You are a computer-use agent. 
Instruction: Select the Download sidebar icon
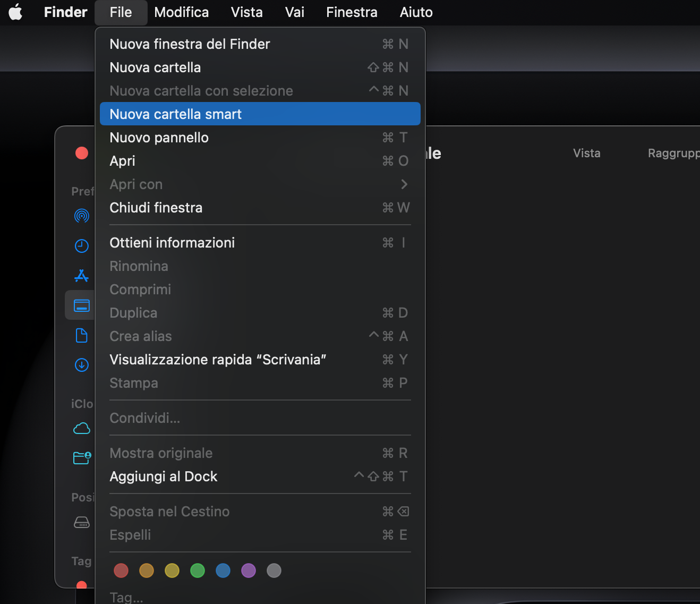81,365
